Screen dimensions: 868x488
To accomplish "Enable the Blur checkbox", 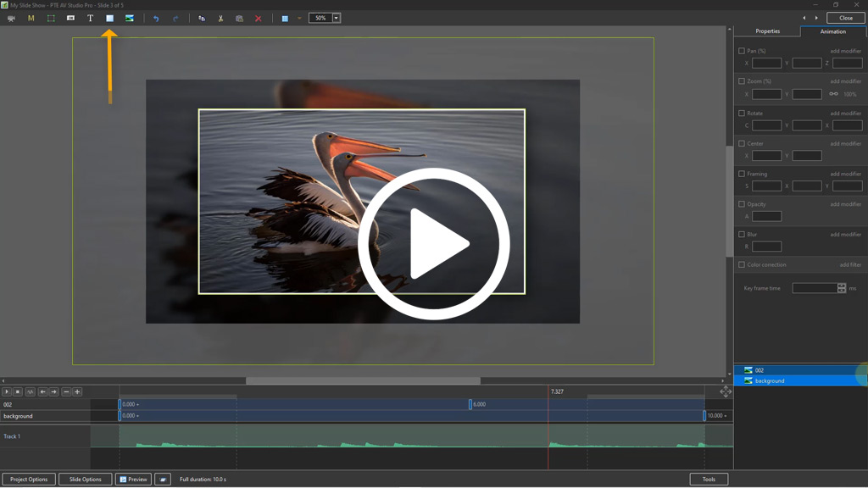I will [742, 235].
